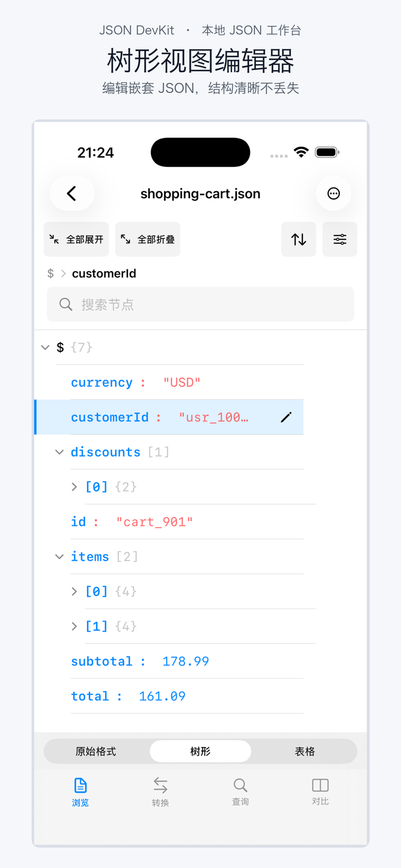Expand discounts element [0]
Viewport: 401px width, 868px height.
point(74,487)
